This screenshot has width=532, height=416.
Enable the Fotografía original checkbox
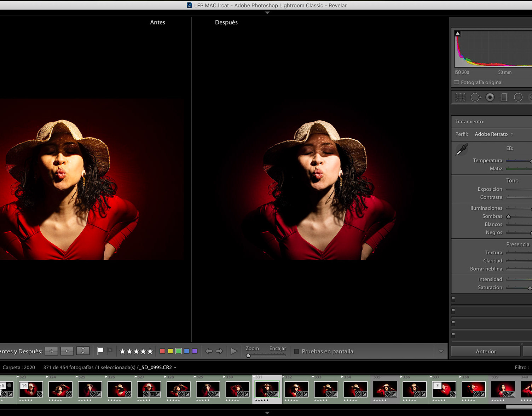pyautogui.click(x=457, y=82)
